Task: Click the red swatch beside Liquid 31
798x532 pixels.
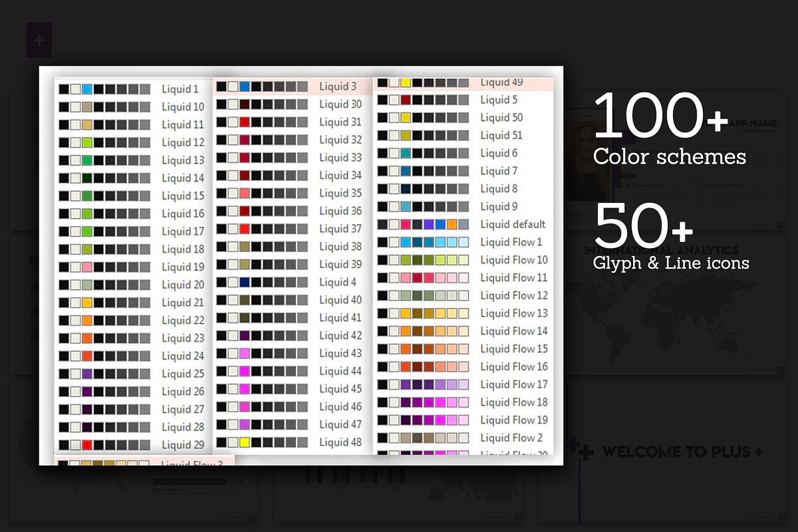Action: tap(244, 122)
